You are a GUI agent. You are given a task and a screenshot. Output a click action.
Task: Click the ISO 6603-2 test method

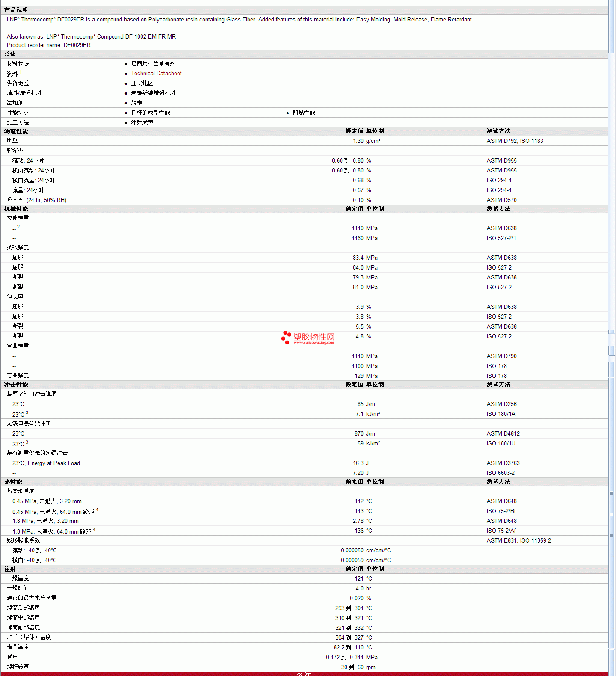pyautogui.click(x=500, y=473)
